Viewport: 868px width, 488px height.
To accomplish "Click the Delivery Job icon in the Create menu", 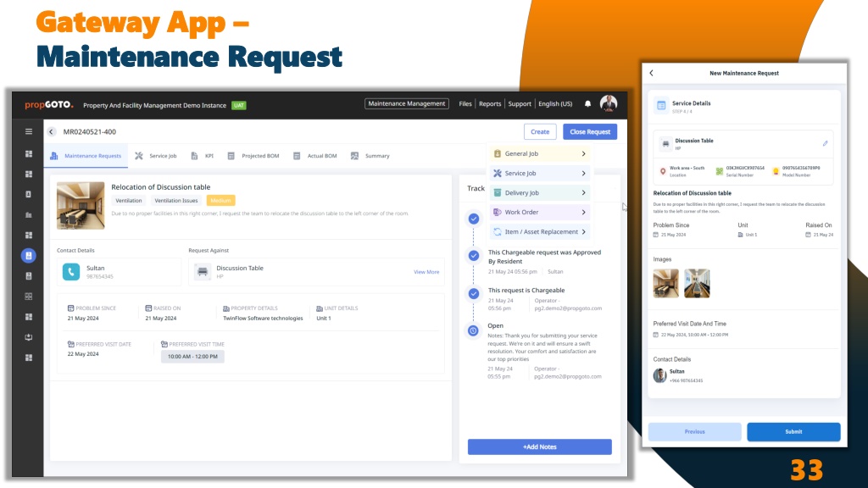I will click(497, 192).
